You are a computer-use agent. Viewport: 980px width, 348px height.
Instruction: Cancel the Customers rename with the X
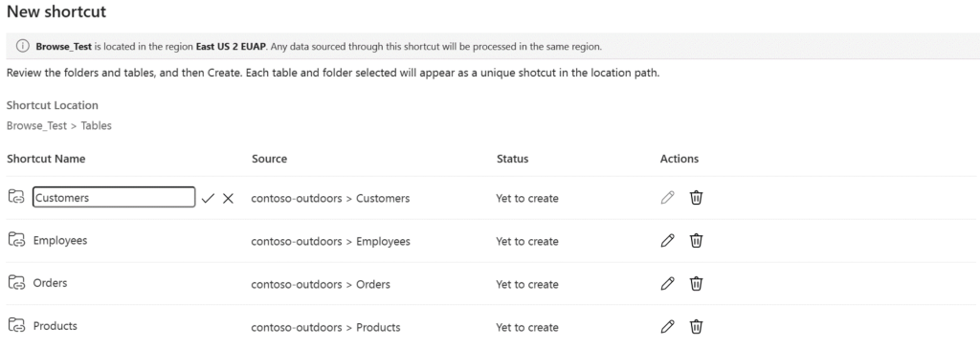tap(228, 198)
